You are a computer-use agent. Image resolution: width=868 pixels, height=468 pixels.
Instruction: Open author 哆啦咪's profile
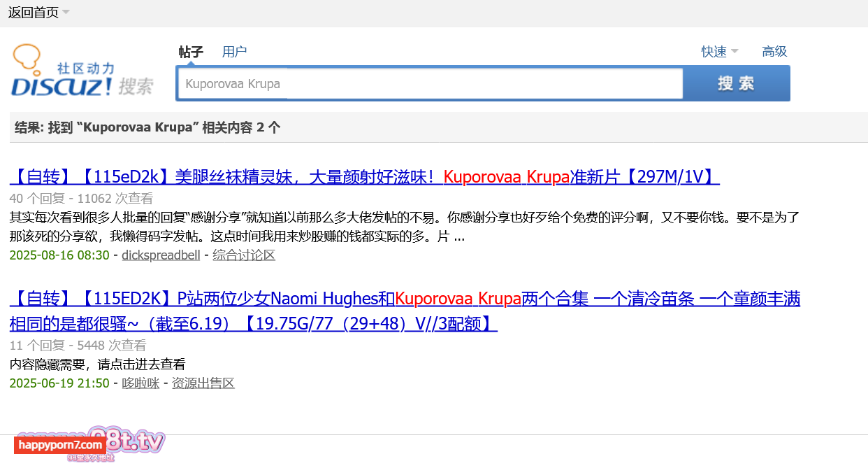[x=140, y=383]
